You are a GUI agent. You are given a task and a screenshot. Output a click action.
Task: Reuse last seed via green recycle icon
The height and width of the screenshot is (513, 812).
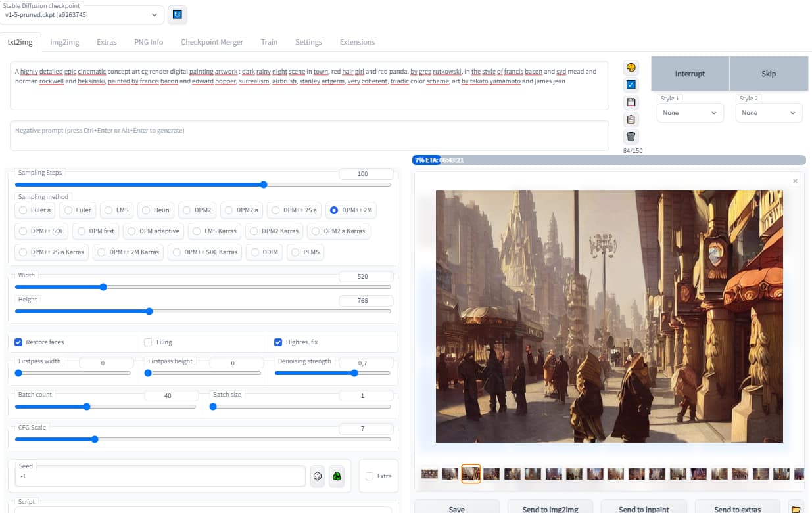(337, 476)
